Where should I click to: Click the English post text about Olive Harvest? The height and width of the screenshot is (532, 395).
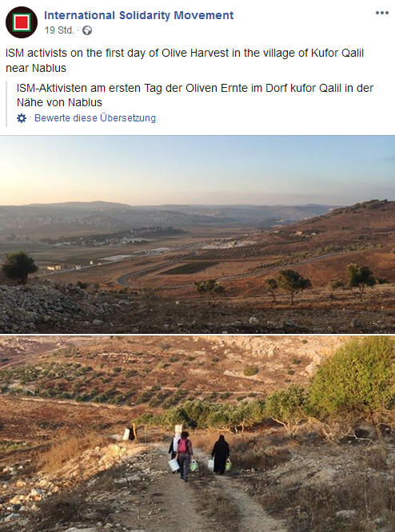coord(185,61)
